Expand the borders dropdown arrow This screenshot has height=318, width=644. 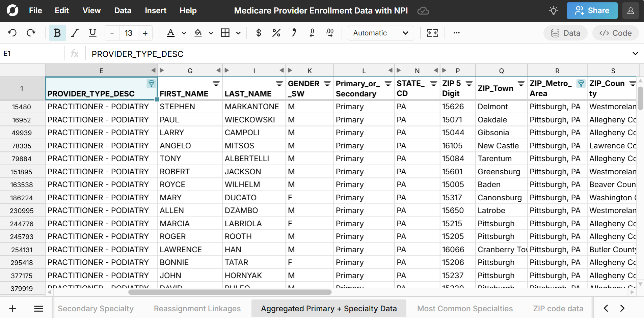point(238,33)
